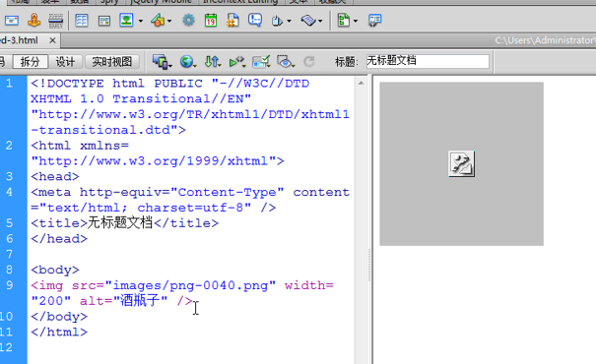The height and width of the screenshot is (364, 596).
Task: Click the Refresh Design View icon
Action: coord(309,62)
